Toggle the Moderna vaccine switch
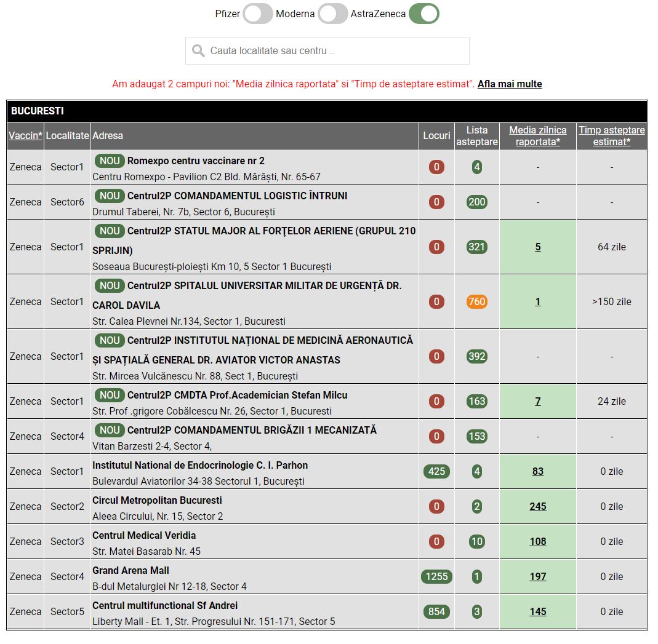 (333, 14)
